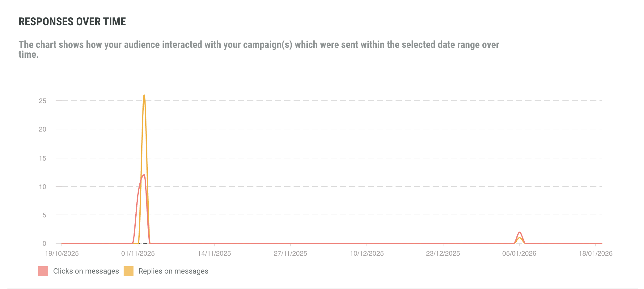Select the 27/11/2025 x-axis date label

click(x=290, y=253)
